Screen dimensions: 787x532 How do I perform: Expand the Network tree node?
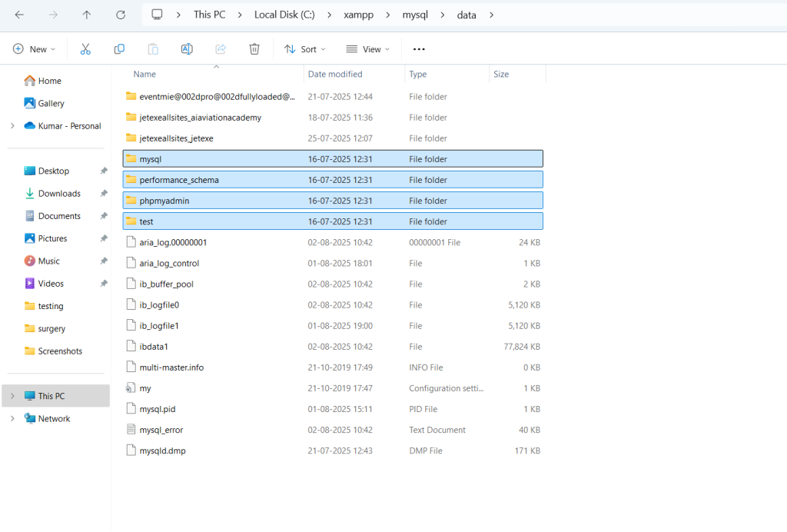coord(12,418)
